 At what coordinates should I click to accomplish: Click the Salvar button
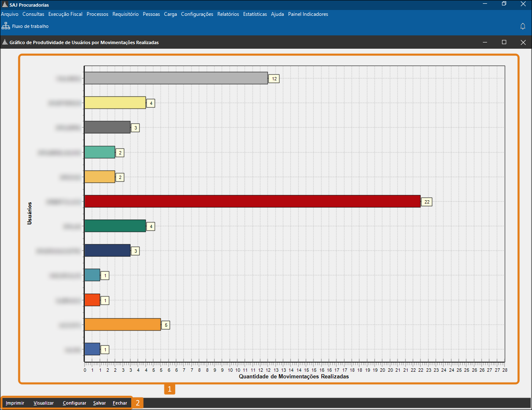tap(99, 403)
